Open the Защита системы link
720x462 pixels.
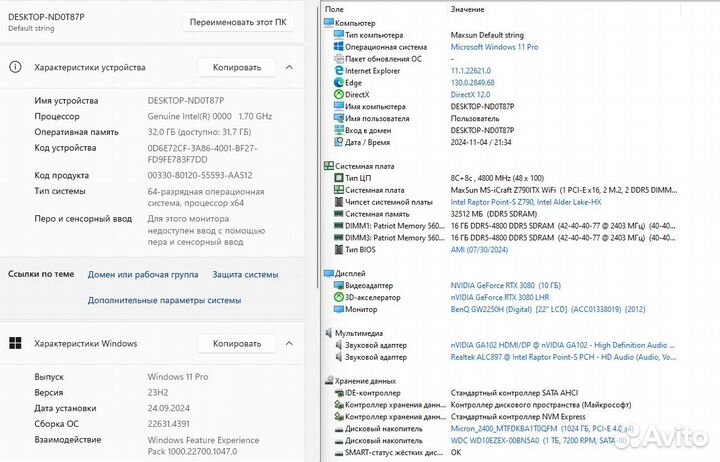tap(245, 274)
